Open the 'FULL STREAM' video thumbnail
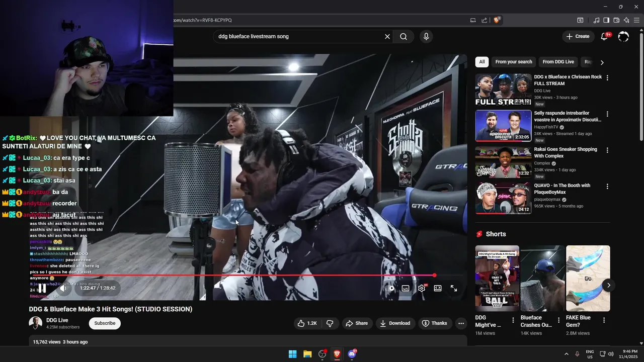Screen dimensions: 644x362 click(503, 90)
